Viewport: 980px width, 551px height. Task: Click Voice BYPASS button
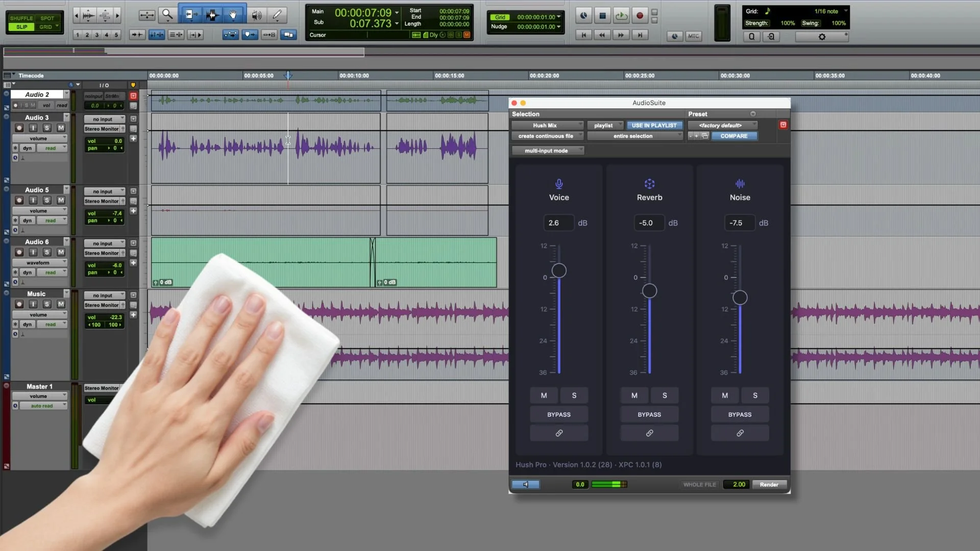click(x=559, y=415)
